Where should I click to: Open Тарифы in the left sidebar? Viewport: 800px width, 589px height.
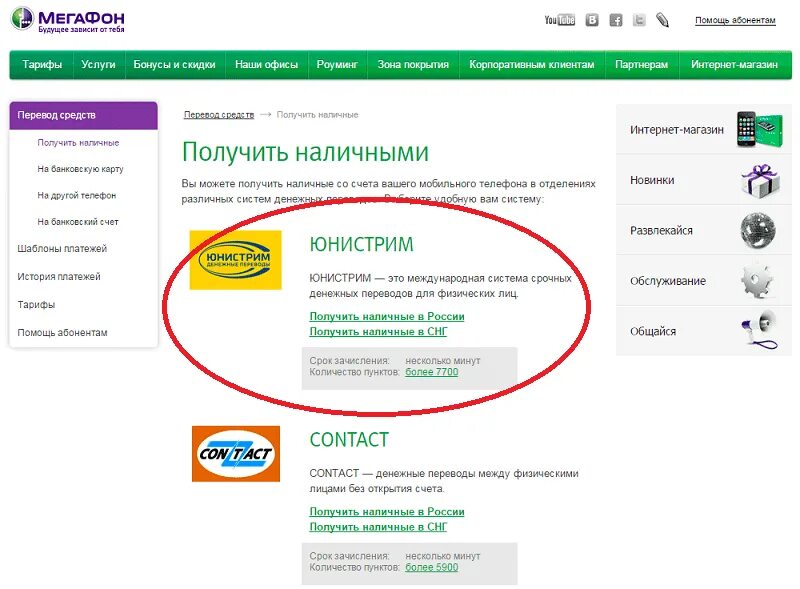coord(36,305)
